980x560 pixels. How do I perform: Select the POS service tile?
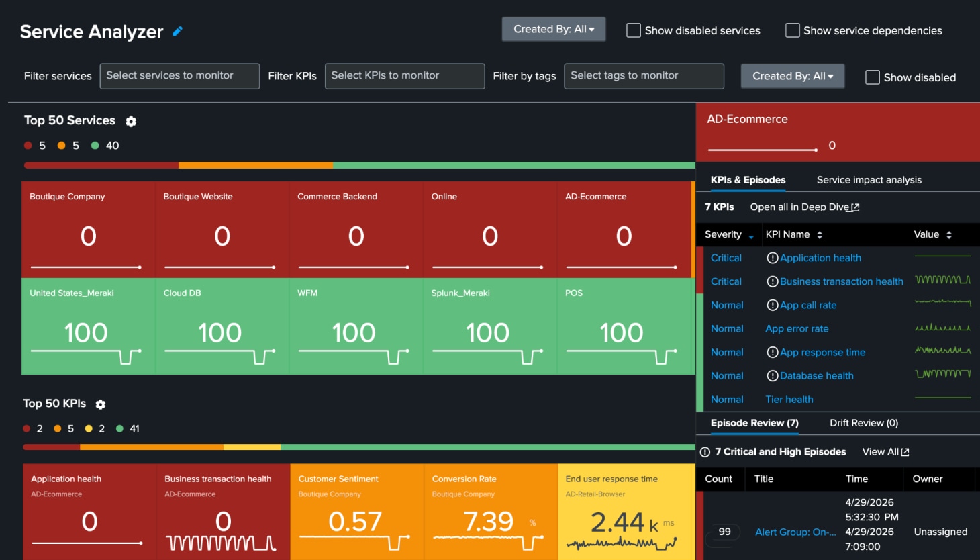(x=624, y=326)
